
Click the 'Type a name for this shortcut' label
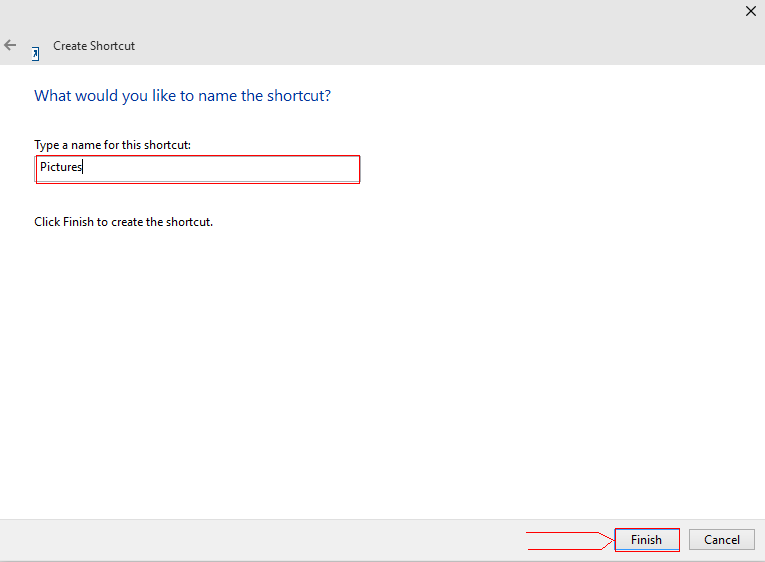tap(112, 145)
